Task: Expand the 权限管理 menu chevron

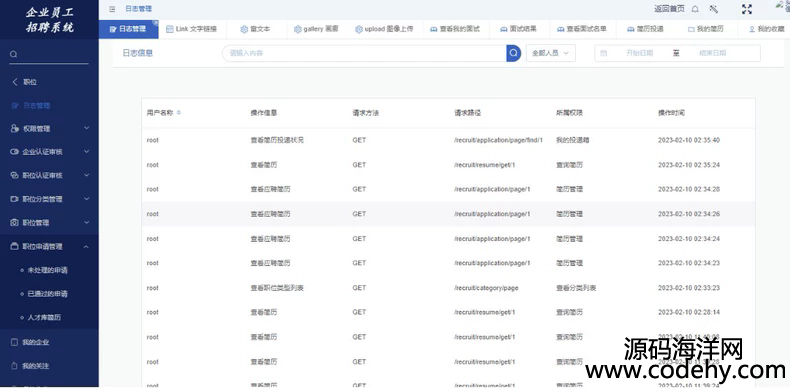Action: [x=86, y=128]
